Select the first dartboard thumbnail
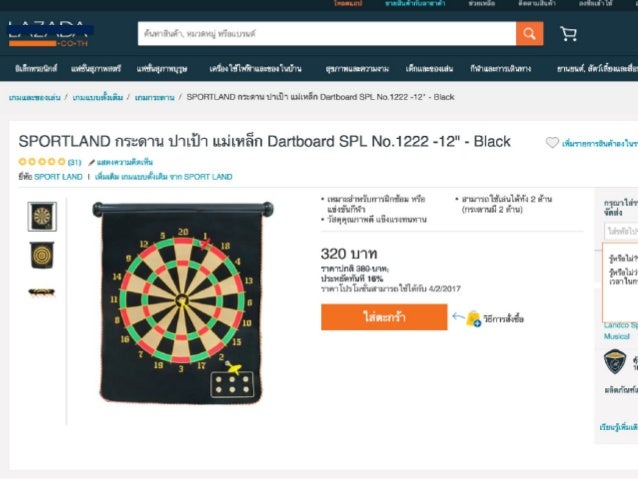 42,217
